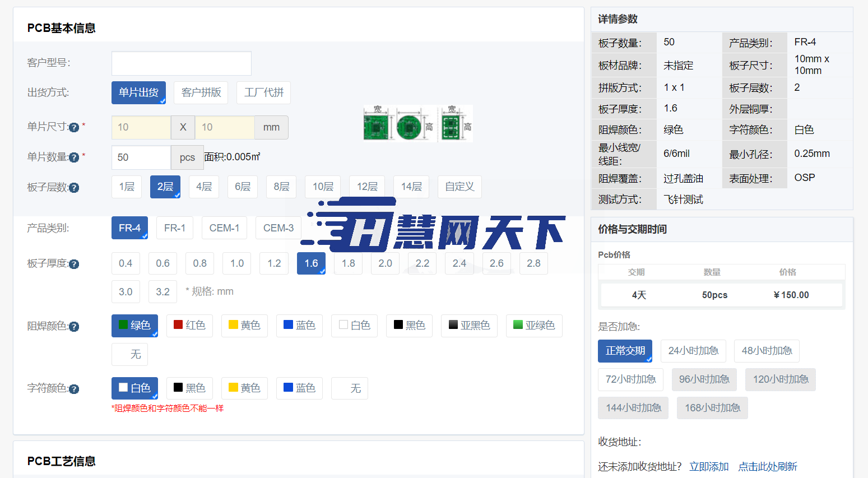
Task: Select 亚绿色 solder mask color
Action: click(x=534, y=326)
